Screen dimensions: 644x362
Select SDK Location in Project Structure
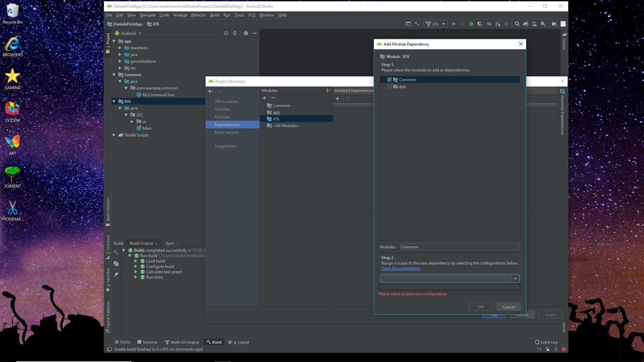pyautogui.click(x=226, y=102)
